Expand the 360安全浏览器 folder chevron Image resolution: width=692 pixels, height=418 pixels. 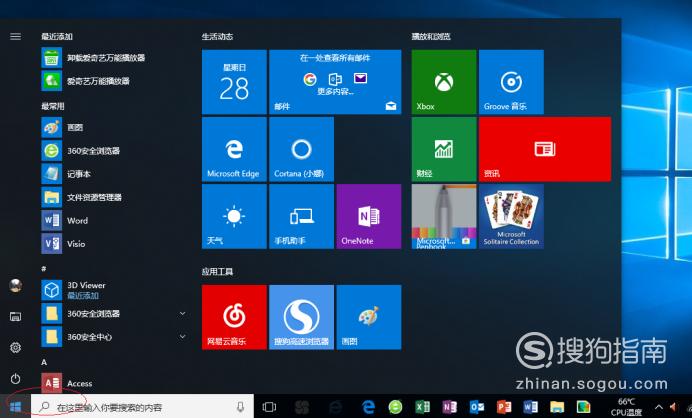point(182,313)
